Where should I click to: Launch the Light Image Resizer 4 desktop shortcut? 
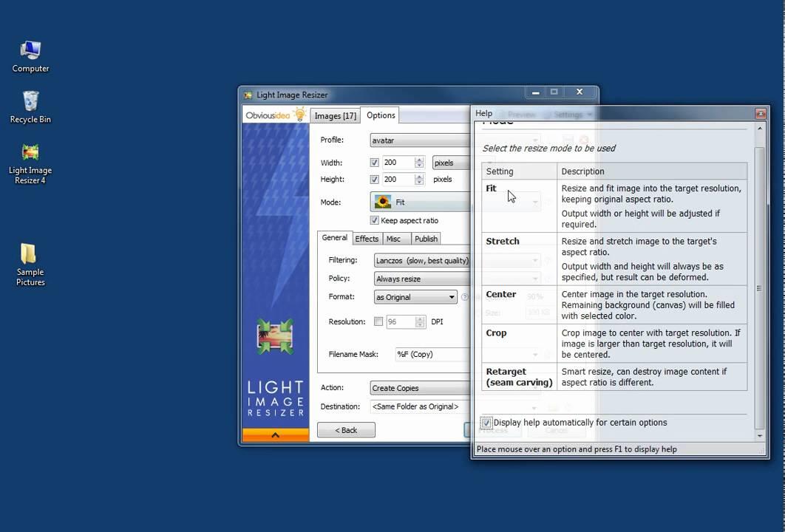point(30,163)
